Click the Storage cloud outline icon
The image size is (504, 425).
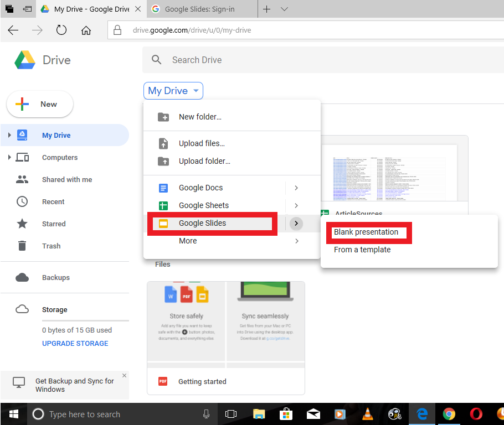[22, 309]
